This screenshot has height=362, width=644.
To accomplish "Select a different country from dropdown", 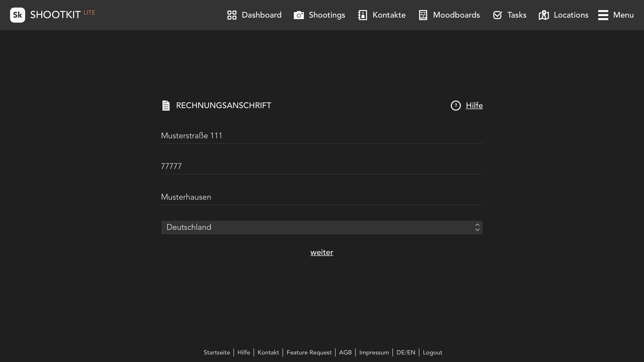I will pos(322,228).
